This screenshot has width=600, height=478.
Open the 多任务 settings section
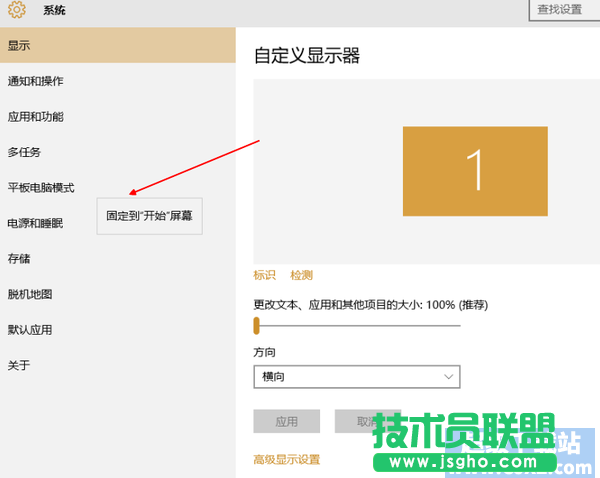pyautogui.click(x=25, y=152)
